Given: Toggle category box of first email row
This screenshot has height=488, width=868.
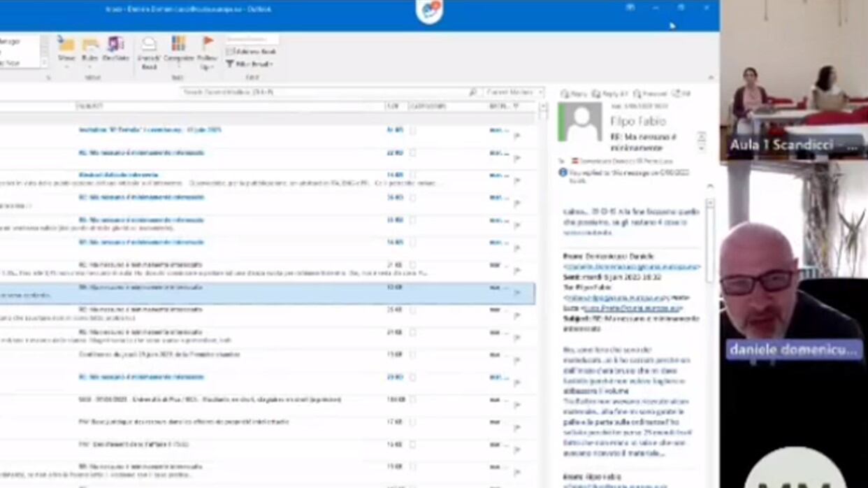Looking at the screenshot, I should [x=412, y=130].
